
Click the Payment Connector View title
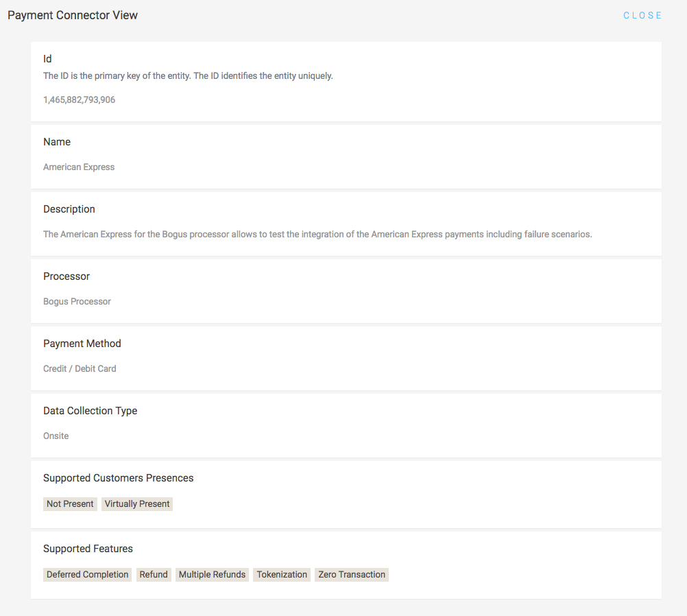pos(73,15)
